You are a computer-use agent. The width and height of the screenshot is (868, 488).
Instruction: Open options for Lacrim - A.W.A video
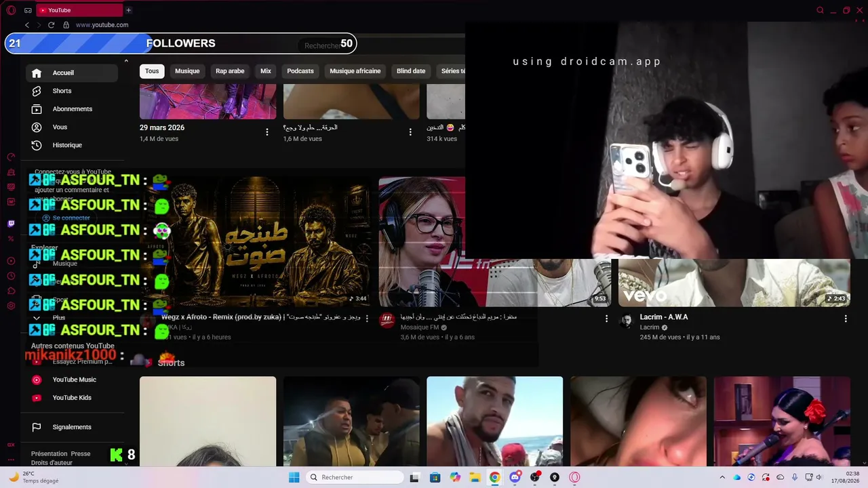click(x=846, y=318)
